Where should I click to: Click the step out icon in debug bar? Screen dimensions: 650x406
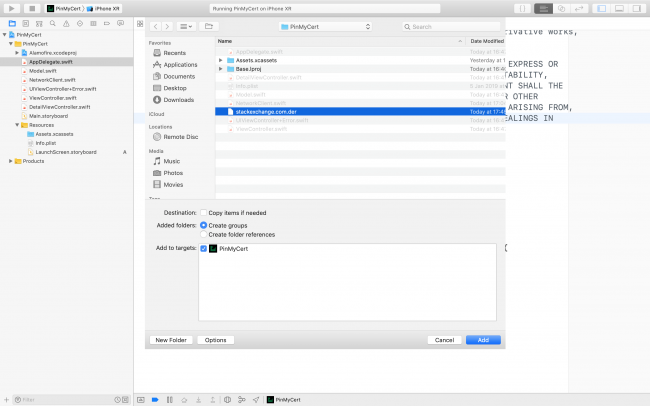(213, 400)
